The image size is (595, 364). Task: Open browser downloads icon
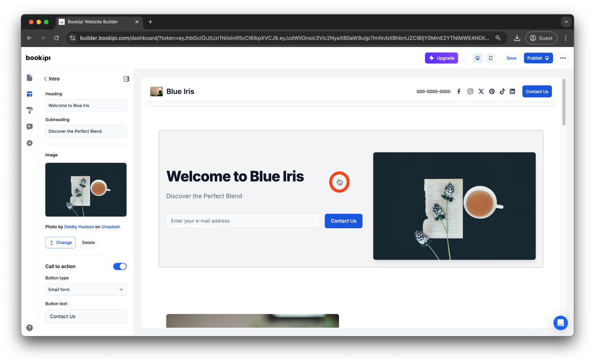coord(517,38)
